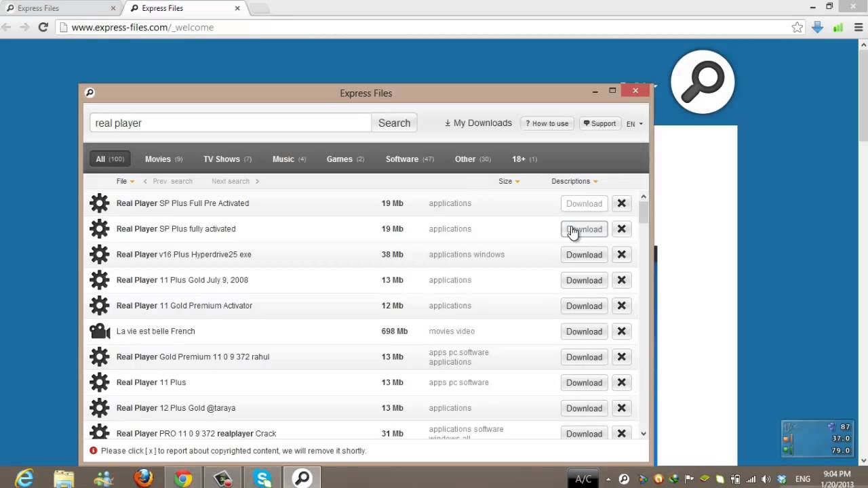
Task: Bookmark this page with the star icon
Action: click(797, 27)
